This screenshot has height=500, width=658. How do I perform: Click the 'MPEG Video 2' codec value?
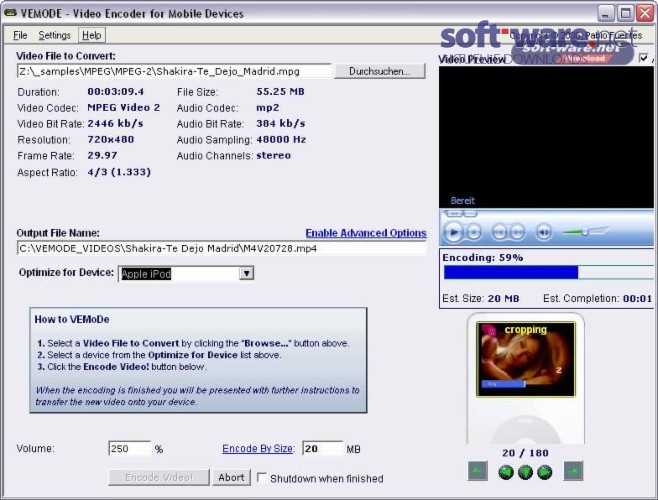point(123,107)
